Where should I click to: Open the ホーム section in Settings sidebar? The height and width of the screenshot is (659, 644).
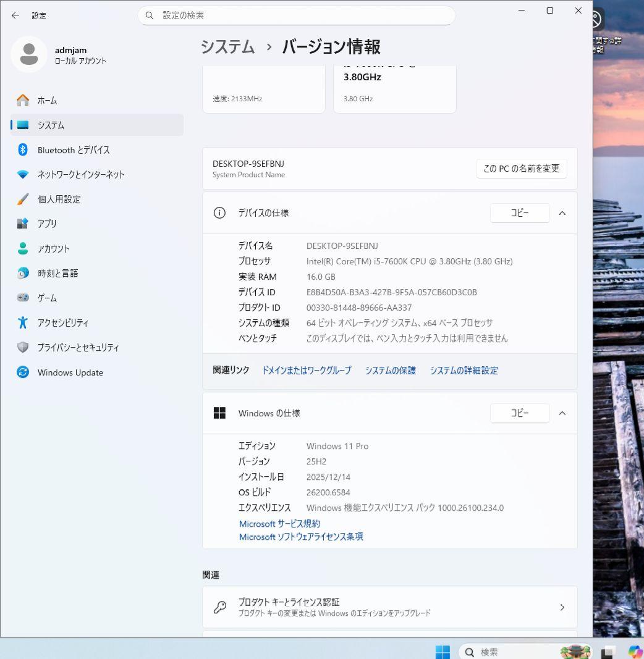point(46,100)
